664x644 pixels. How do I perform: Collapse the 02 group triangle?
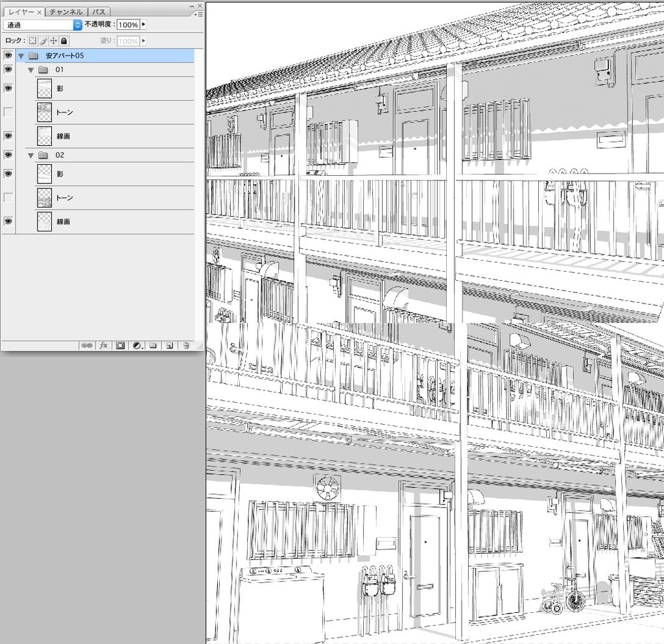coord(30,156)
